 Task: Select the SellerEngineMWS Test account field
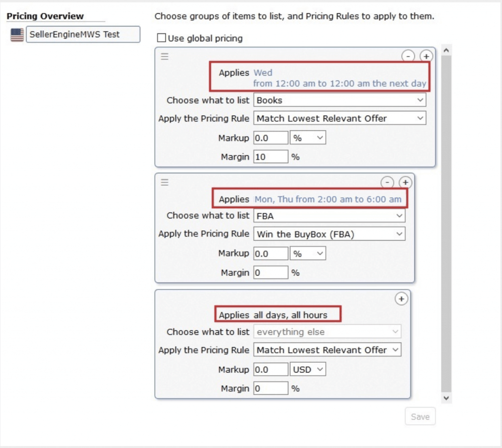(83, 34)
